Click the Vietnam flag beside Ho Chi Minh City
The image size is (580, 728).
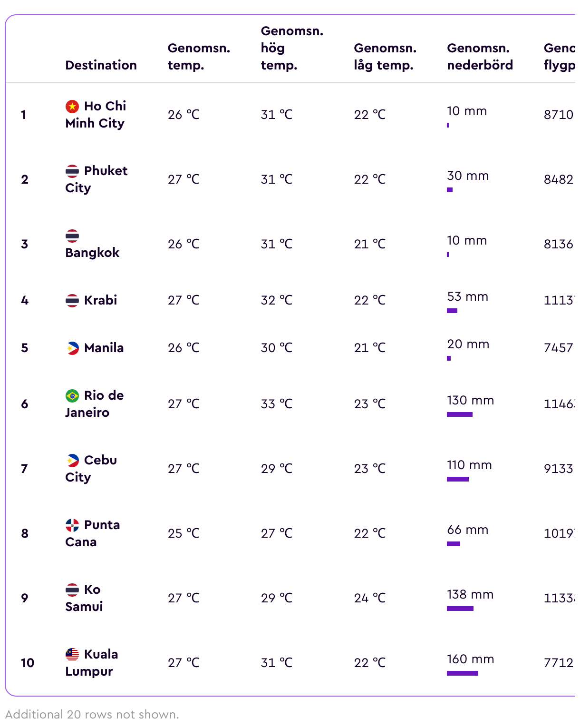72,106
